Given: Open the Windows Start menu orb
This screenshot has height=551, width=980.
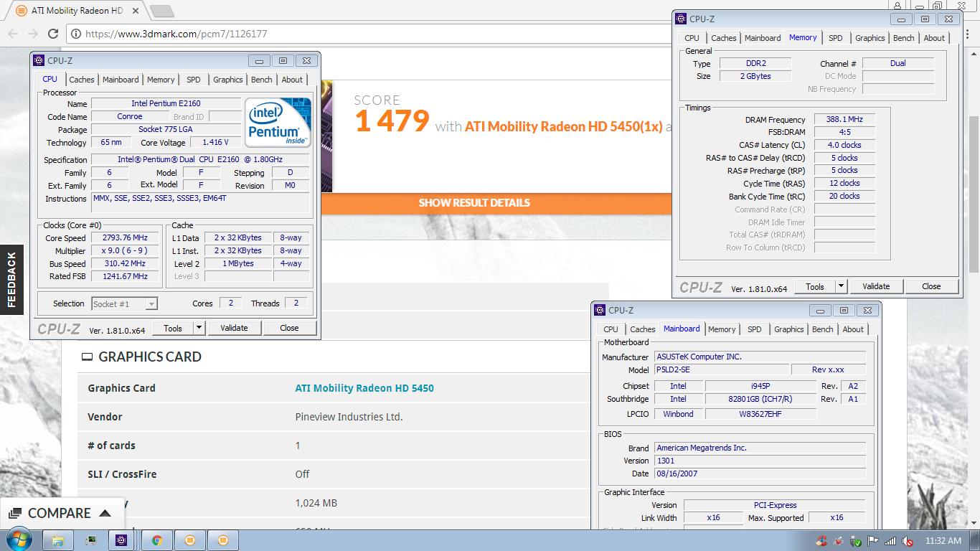Looking at the screenshot, I should pyautogui.click(x=17, y=540).
